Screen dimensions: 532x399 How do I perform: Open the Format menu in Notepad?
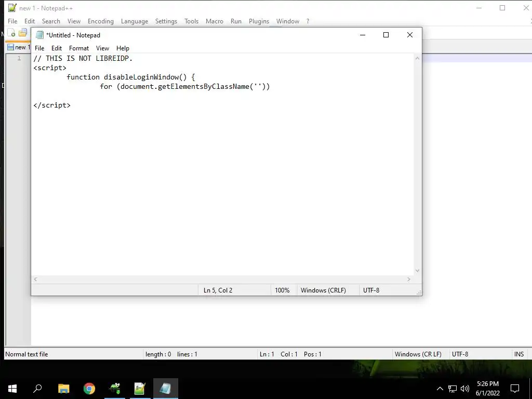coord(79,48)
